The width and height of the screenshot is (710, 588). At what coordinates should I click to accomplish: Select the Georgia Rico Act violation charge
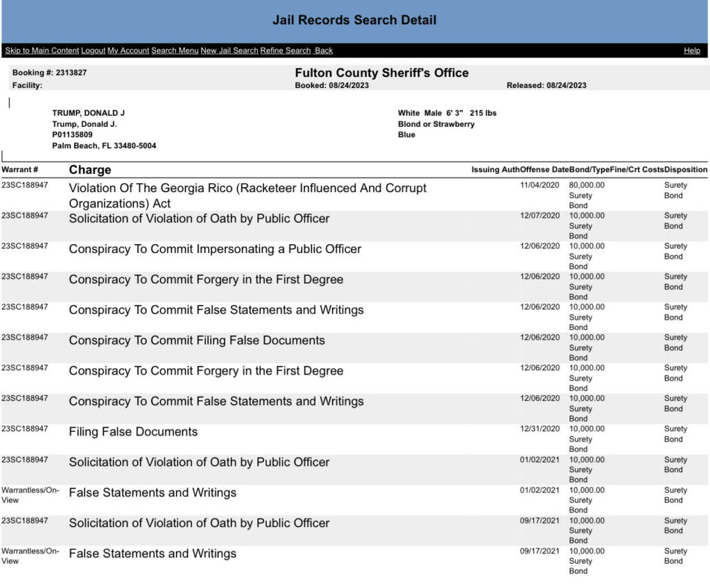coord(248,196)
